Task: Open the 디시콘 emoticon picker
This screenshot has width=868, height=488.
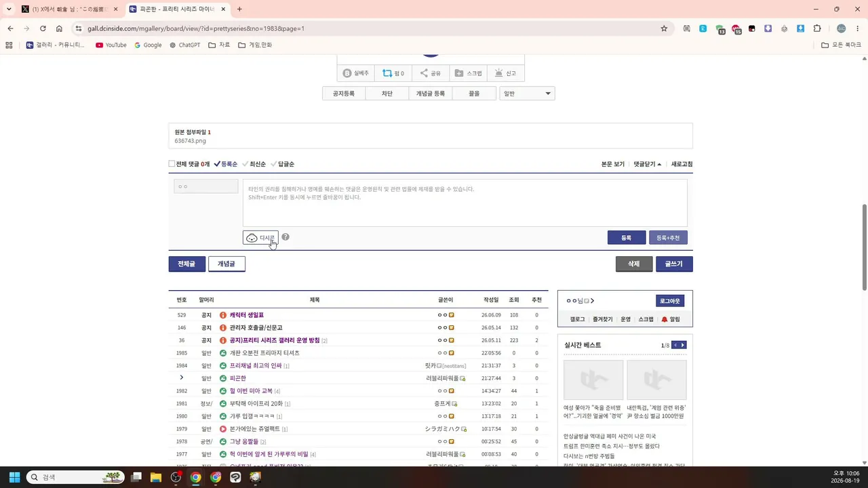Action: (260, 238)
